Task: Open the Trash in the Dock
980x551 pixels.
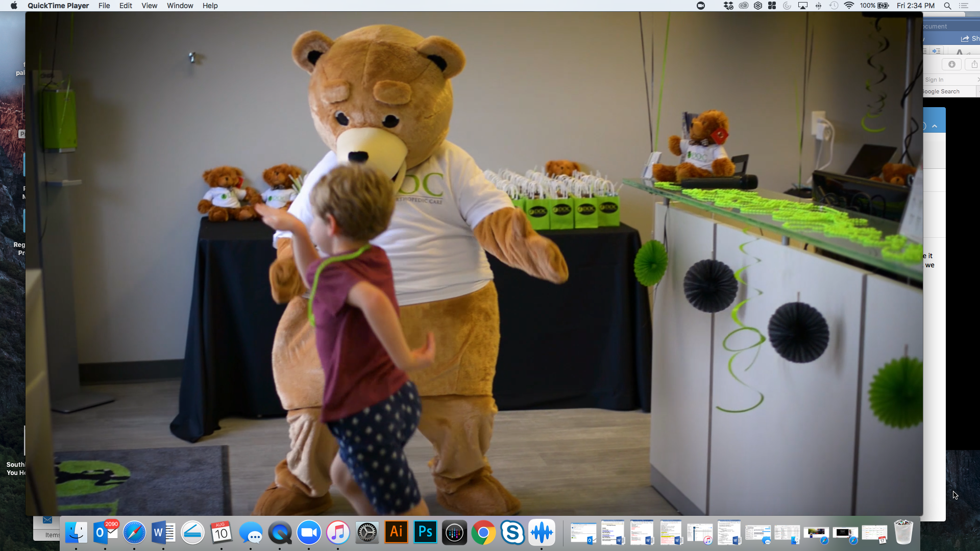Action: pos(903,533)
